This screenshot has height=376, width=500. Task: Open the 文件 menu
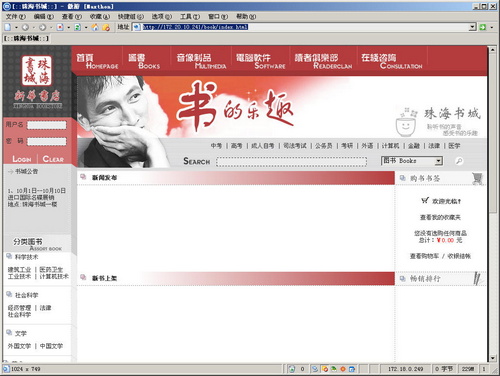click(15, 16)
